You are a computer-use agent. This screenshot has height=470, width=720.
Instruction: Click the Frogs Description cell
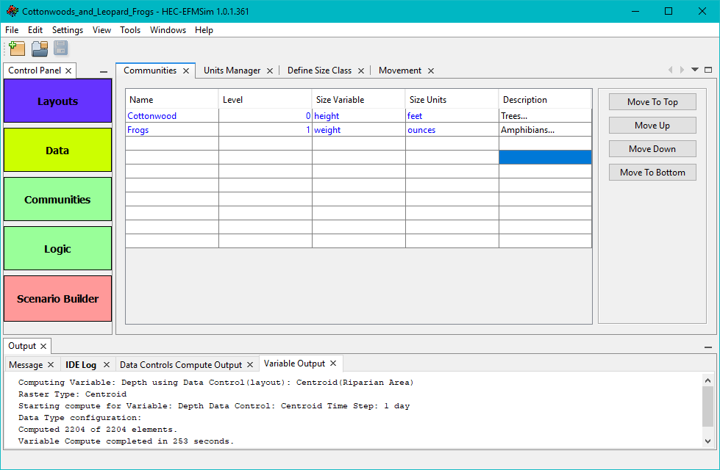(x=544, y=130)
